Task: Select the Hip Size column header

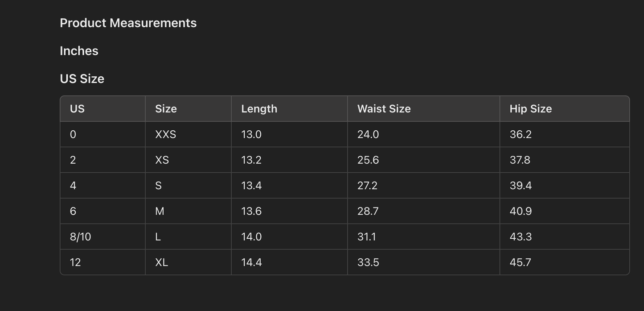Action: point(530,109)
